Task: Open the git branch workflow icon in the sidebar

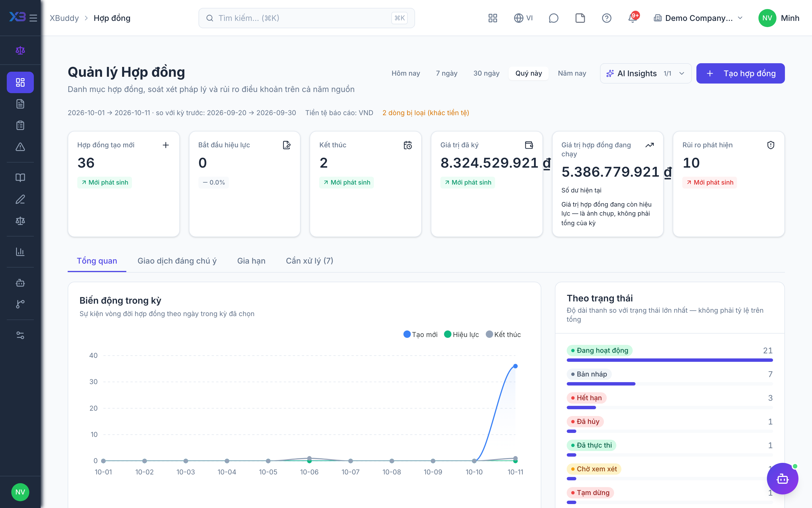Action: [x=20, y=304]
